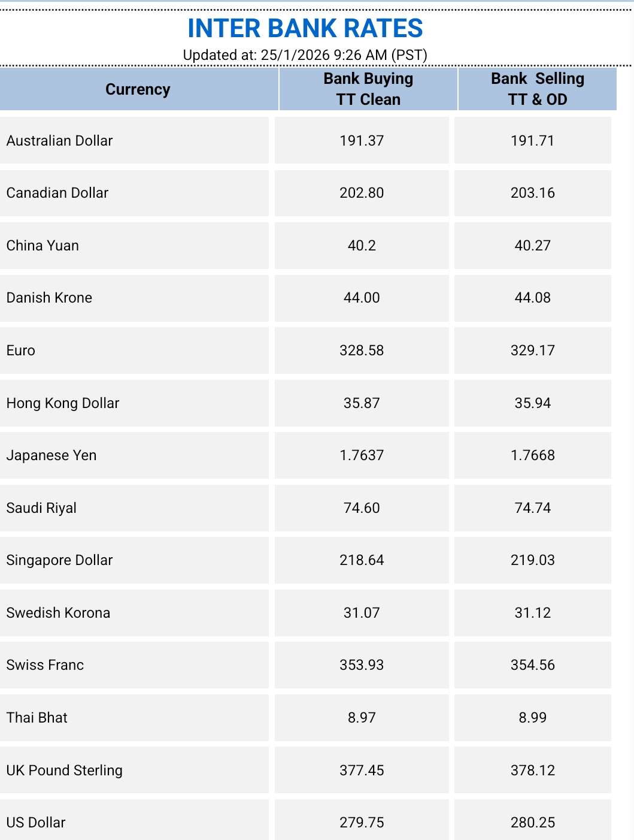Click the INTER BANK RATES heading
This screenshot has width=634, height=840.
(x=305, y=28)
